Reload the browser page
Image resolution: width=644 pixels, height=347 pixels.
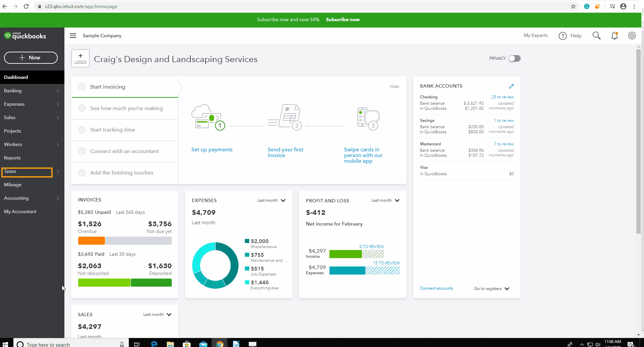[x=26, y=6]
